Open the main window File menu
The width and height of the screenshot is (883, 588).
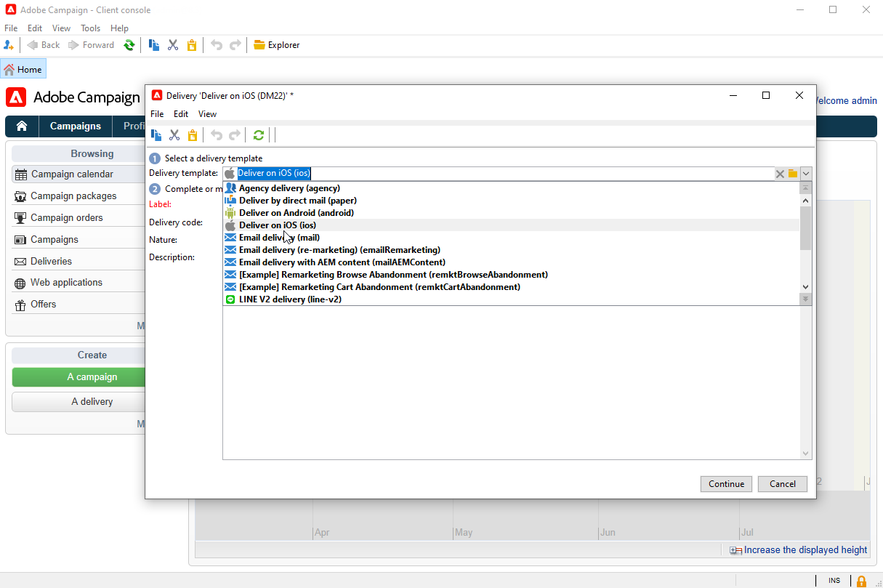click(x=11, y=28)
